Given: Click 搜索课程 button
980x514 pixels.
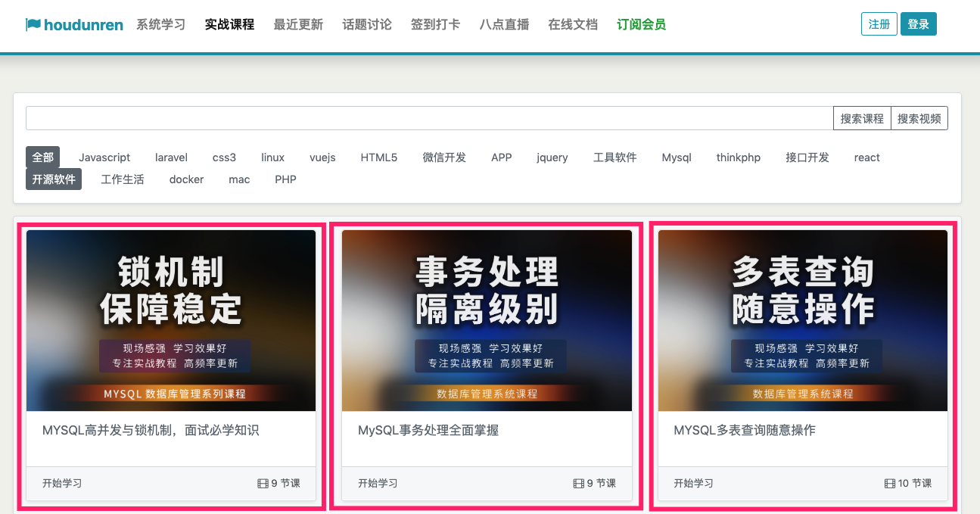Looking at the screenshot, I should point(862,118).
